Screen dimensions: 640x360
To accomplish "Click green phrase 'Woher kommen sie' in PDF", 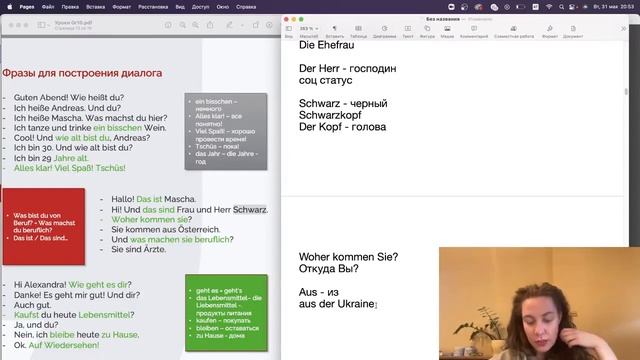I will (x=149, y=220).
